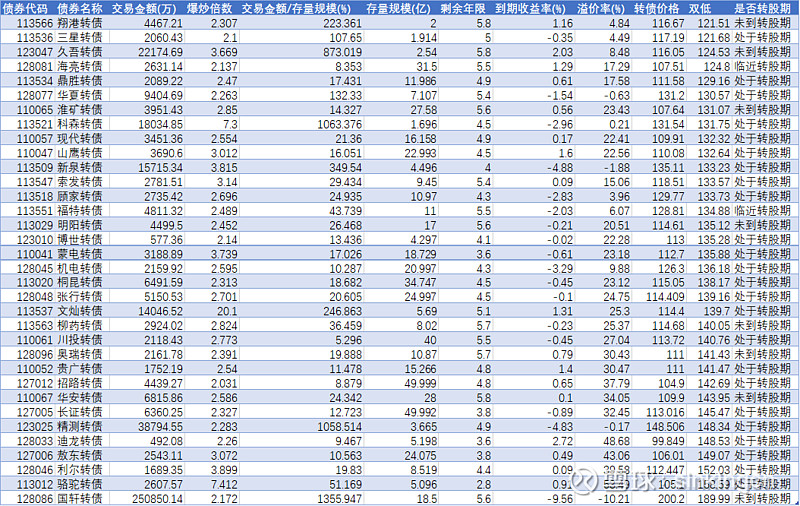The width and height of the screenshot is (800, 506).
Task: Click the 双低 column header
Action: (699, 8)
